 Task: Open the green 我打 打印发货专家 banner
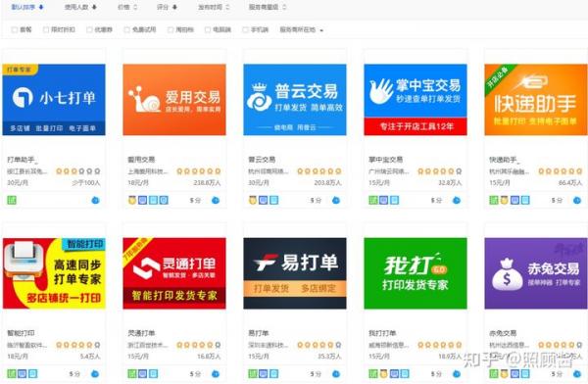point(416,273)
